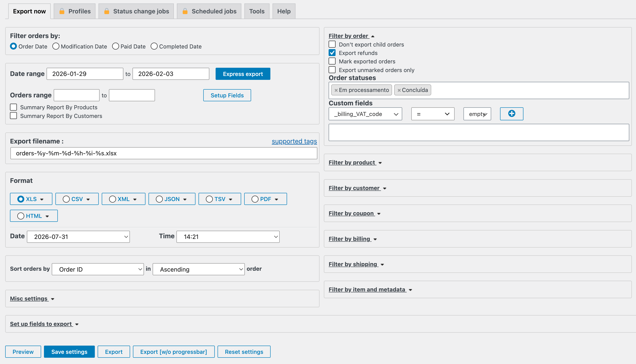Click the lock icon on Profiles tab
The height and width of the screenshot is (364, 636).
click(x=62, y=11)
